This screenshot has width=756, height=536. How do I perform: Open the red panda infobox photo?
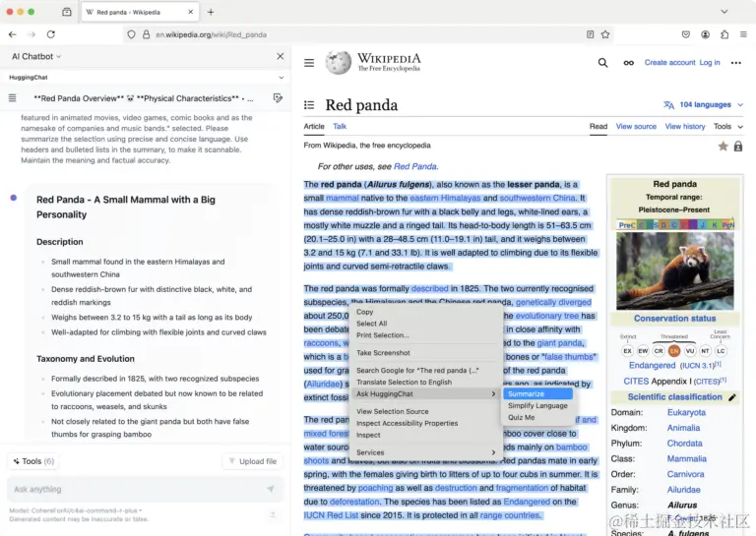point(675,270)
